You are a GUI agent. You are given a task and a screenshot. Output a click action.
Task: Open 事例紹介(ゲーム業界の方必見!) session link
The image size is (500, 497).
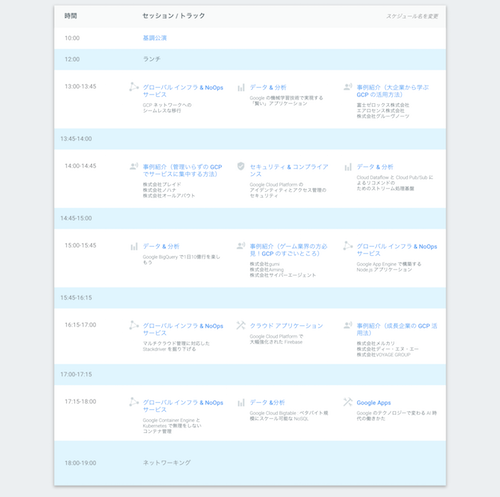288,250
